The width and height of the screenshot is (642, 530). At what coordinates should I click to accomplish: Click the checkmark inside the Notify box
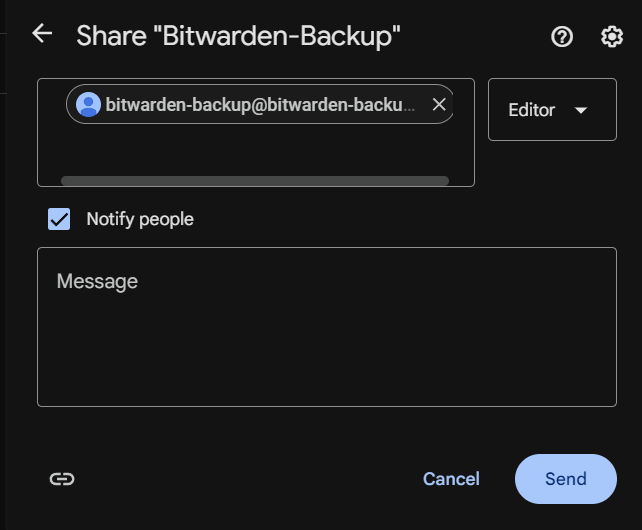59,220
